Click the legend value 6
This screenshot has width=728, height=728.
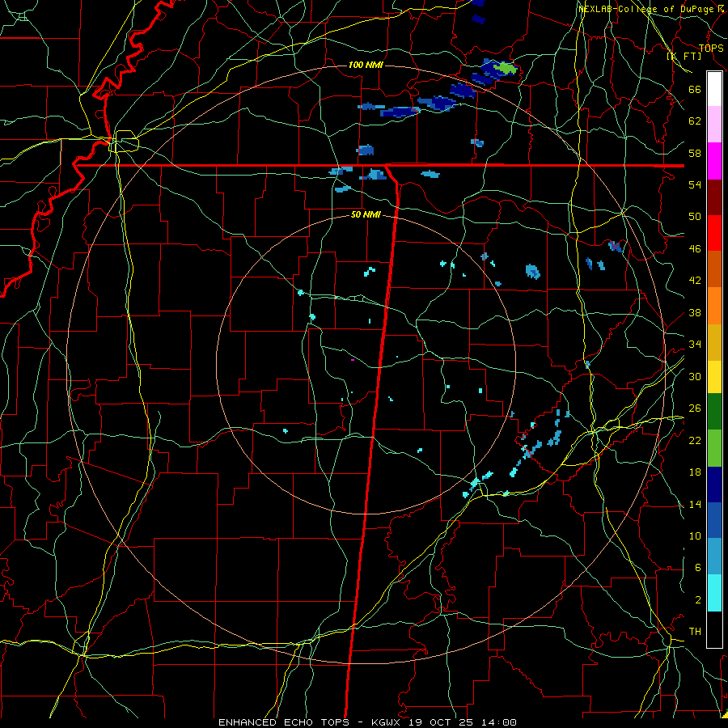(x=698, y=568)
